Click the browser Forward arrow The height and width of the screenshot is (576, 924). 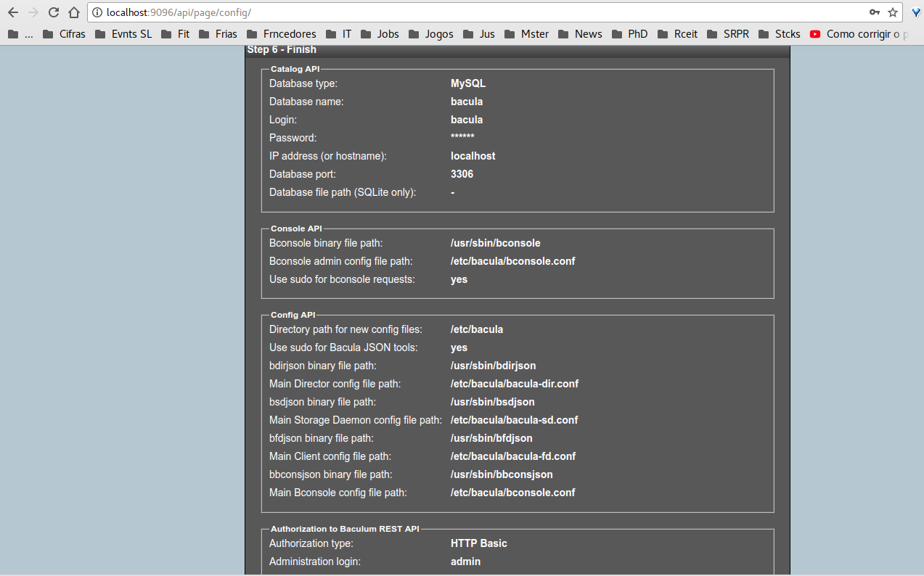pyautogui.click(x=33, y=12)
